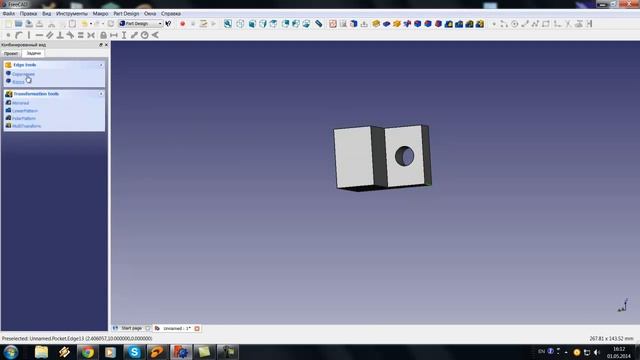
Task: Open Google Chrome from the taskbar
Action: click(x=87, y=352)
